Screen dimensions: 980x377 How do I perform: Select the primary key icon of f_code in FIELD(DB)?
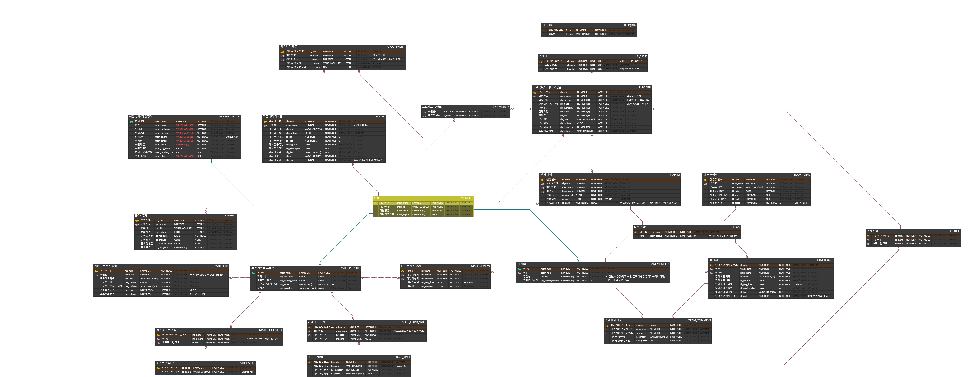(544, 30)
